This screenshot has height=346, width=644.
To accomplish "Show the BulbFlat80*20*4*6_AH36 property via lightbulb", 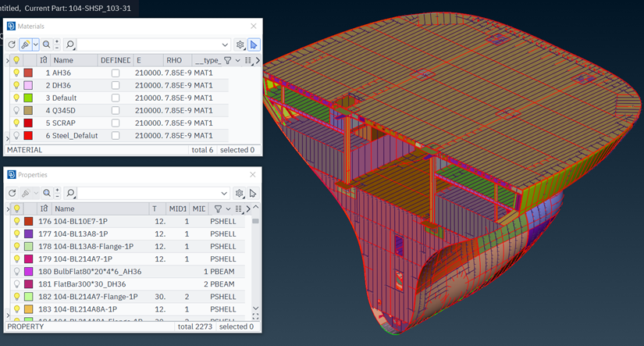I will coord(16,271).
